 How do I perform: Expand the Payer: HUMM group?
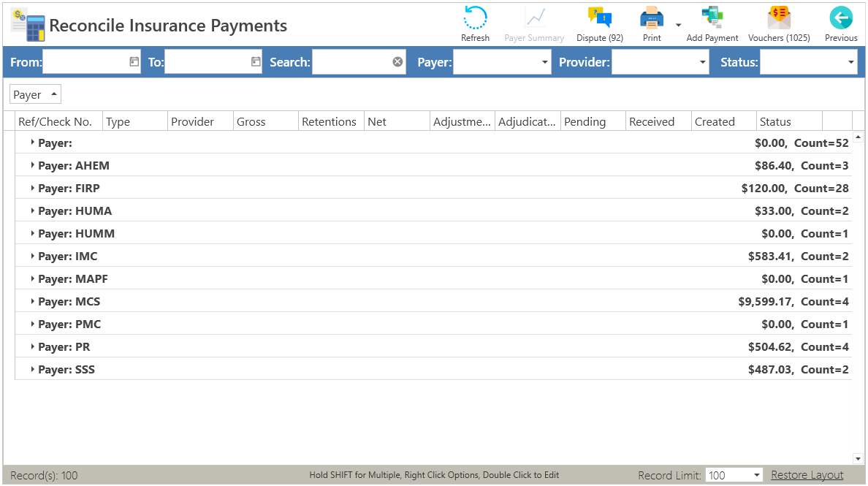click(32, 233)
